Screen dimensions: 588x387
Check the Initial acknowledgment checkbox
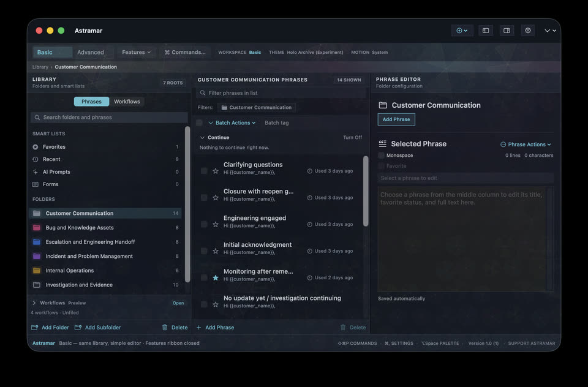pyautogui.click(x=204, y=251)
